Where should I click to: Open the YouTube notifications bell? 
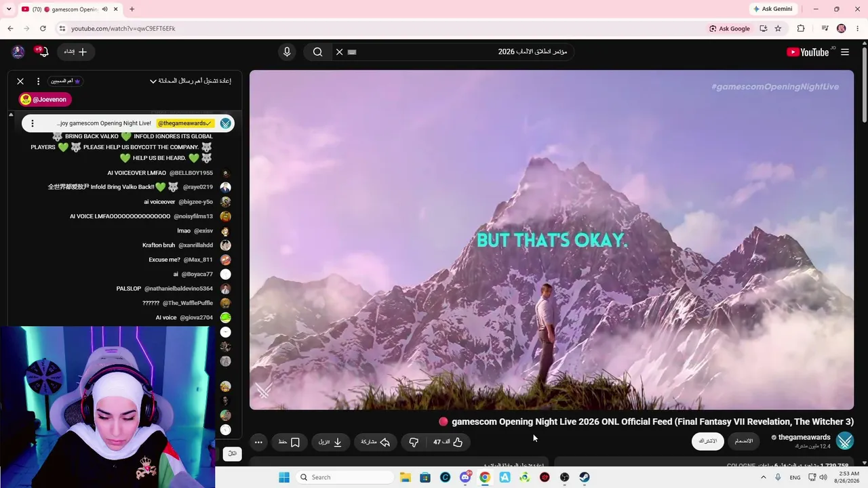[43, 52]
